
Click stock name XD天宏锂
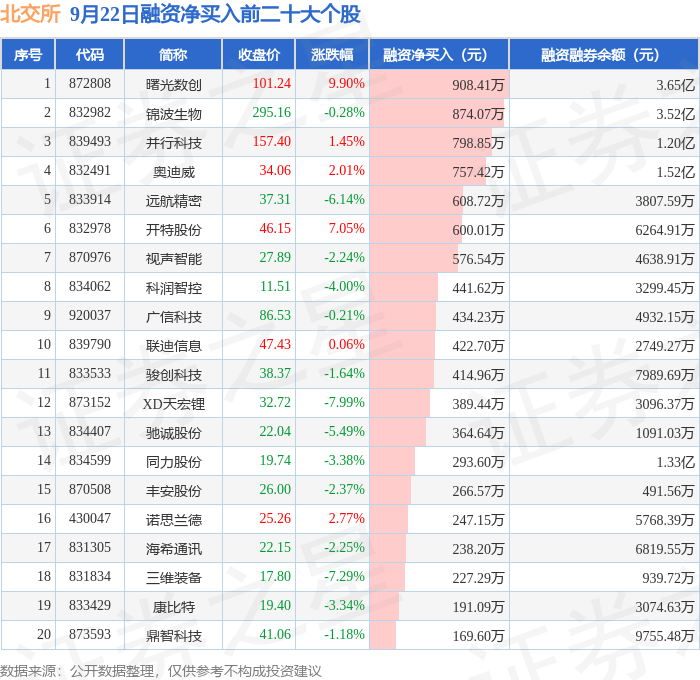click(x=173, y=404)
